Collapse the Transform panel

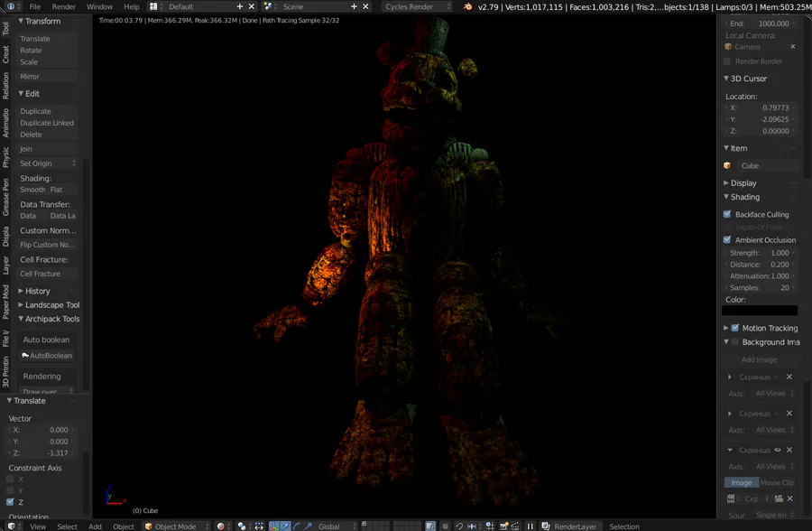click(x=21, y=21)
